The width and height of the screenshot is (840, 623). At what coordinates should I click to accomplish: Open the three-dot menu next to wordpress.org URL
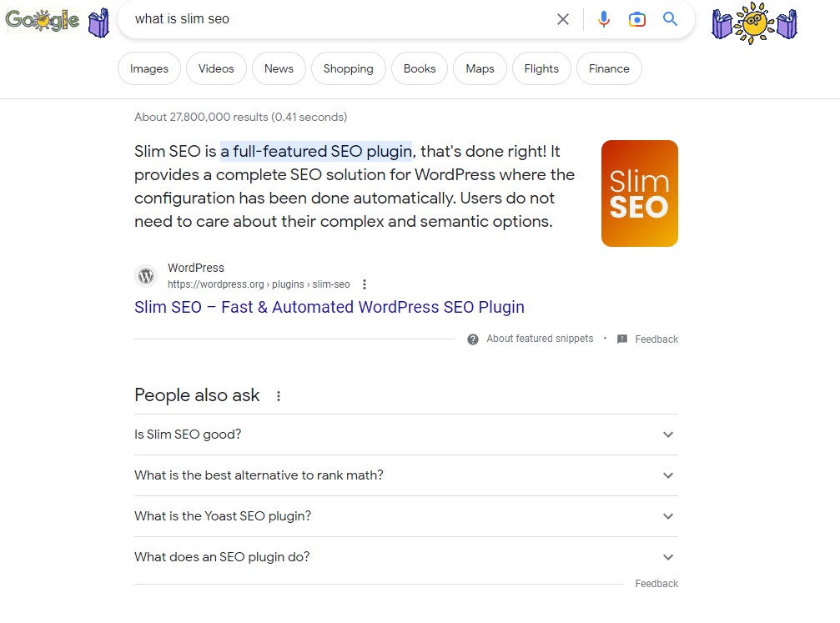tap(365, 284)
